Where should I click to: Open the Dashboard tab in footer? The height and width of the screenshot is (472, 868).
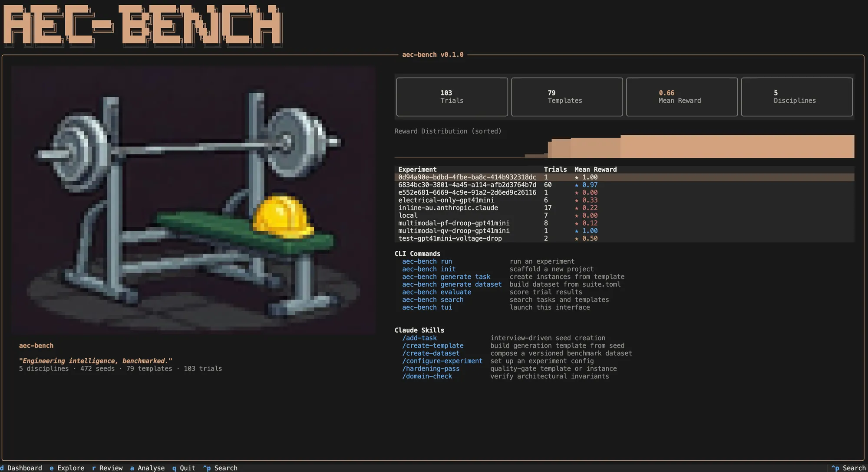point(21,468)
